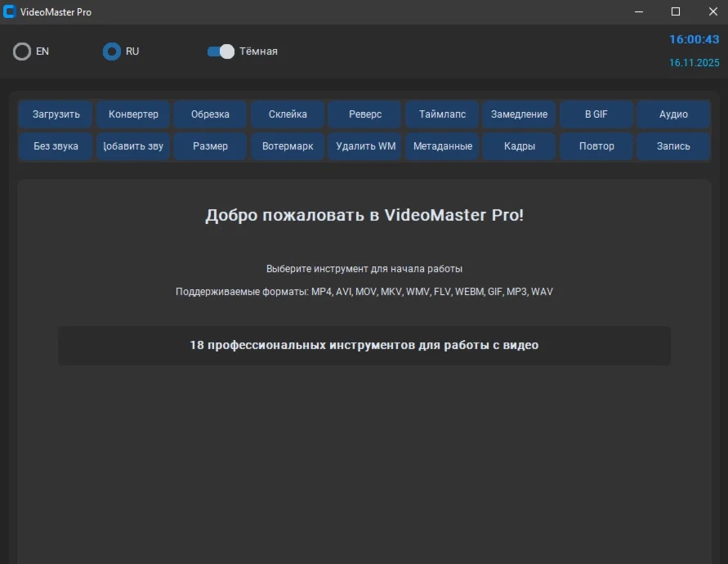Screen dimensions: 728x564
Task: Click the VideoMaster Pro window title
Action: [x=56, y=12]
